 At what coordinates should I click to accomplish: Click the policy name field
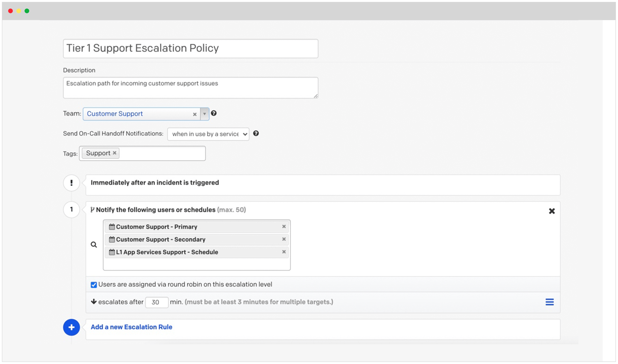[191, 48]
